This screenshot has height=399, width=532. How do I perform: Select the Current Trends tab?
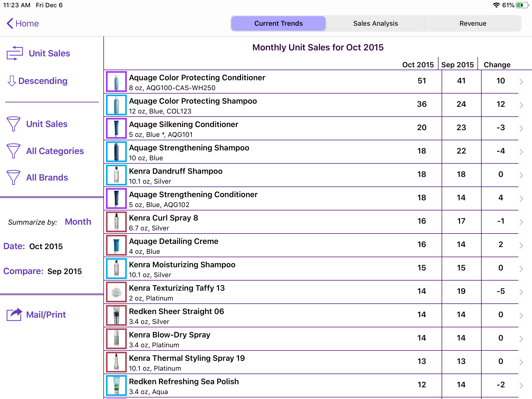(x=278, y=23)
